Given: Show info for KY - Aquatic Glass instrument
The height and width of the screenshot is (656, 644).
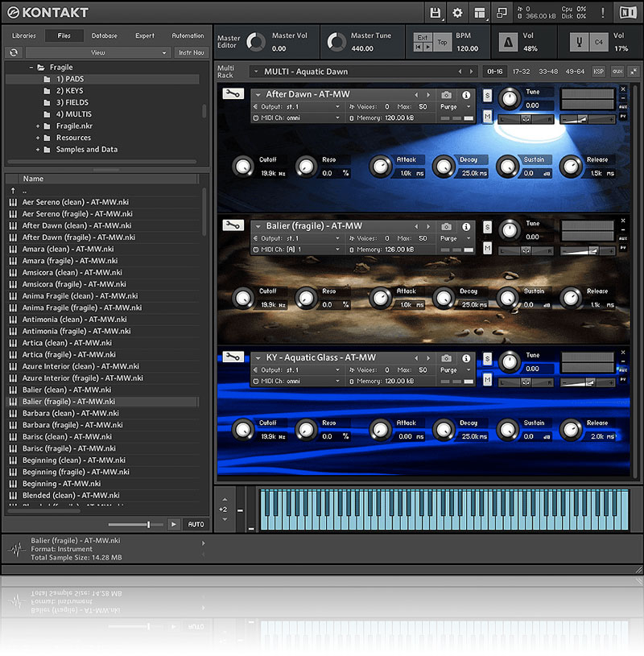Looking at the screenshot, I should pyautogui.click(x=466, y=357).
